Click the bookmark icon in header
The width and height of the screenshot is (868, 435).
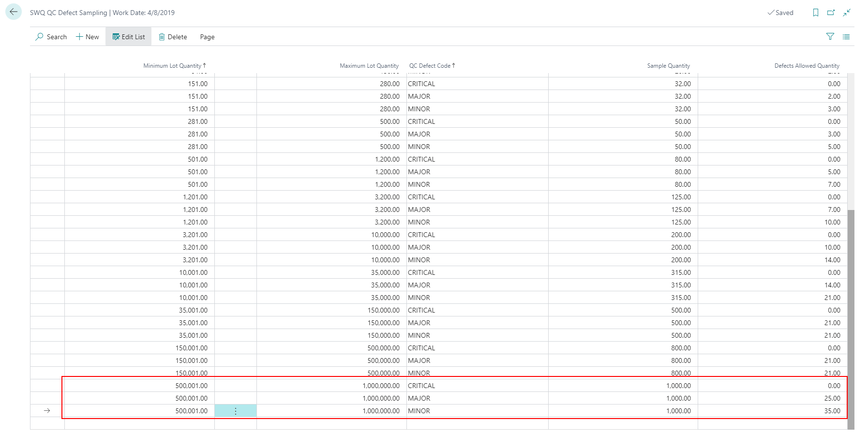(816, 13)
